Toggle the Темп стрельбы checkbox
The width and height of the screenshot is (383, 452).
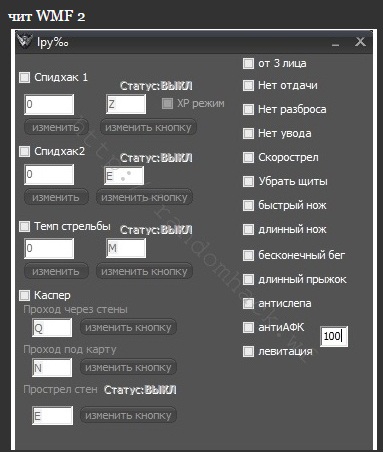pos(24,226)
